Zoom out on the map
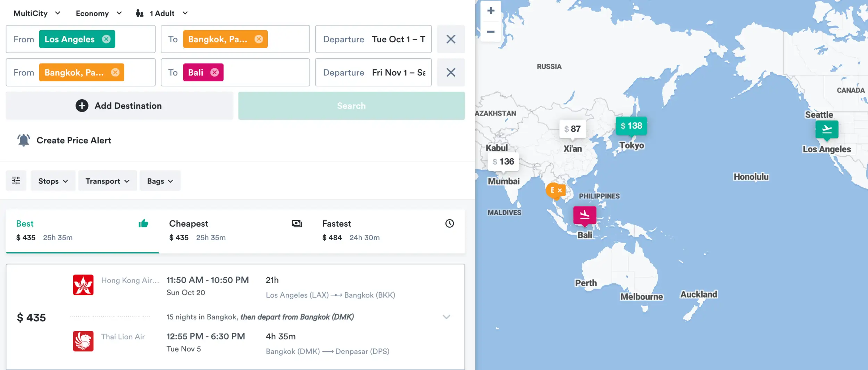The image size is (868, 370). click(491, 32)
